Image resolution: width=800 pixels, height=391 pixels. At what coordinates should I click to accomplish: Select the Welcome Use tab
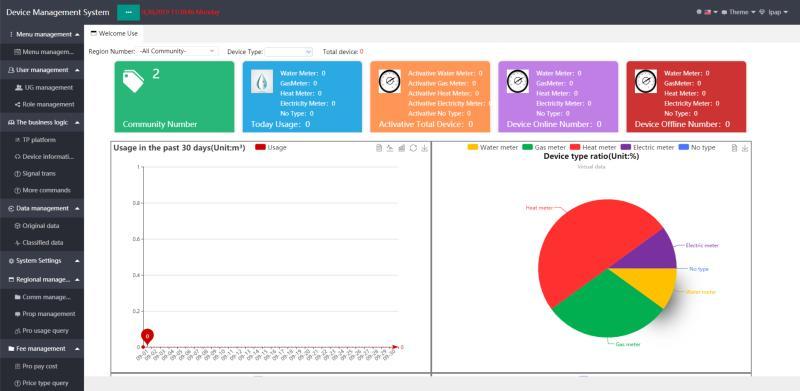[x=114, y=34]
